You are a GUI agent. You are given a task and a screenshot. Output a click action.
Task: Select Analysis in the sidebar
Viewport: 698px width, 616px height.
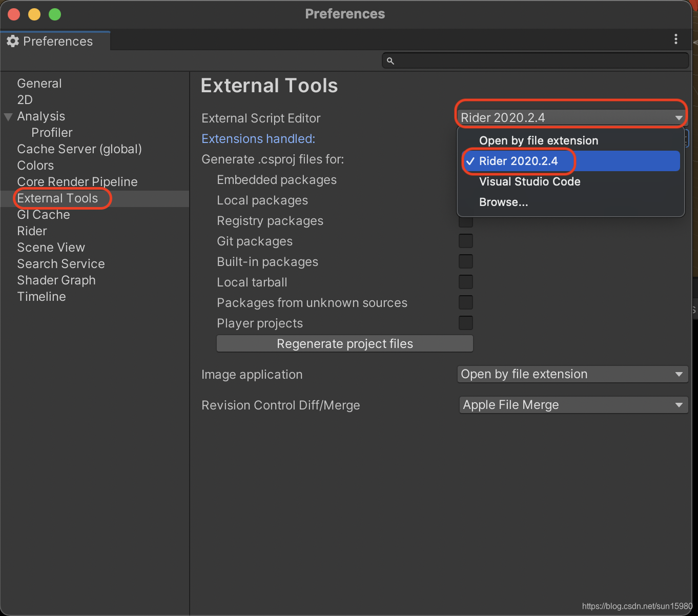click(41, 116)
